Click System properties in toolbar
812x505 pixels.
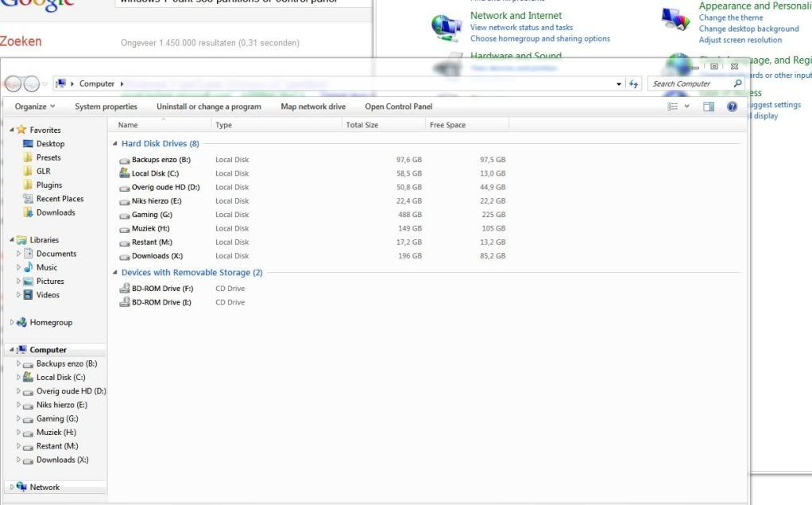106,107
